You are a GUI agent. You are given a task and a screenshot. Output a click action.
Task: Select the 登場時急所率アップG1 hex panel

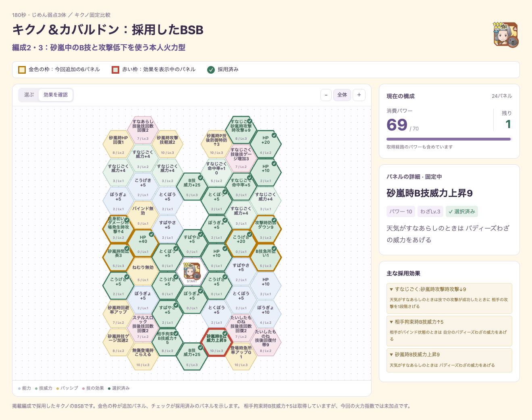[241, 357]
